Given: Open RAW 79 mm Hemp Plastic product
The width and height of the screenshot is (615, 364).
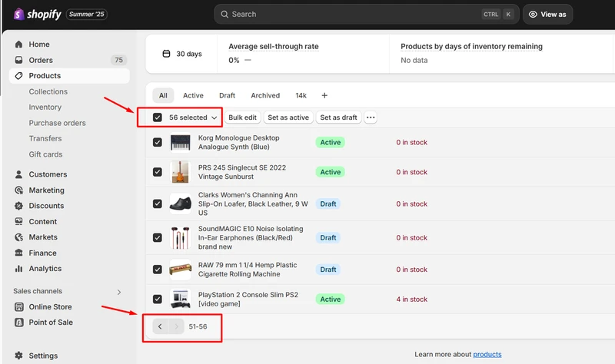Looking at the screenshot, I should [x=248, y=270].
